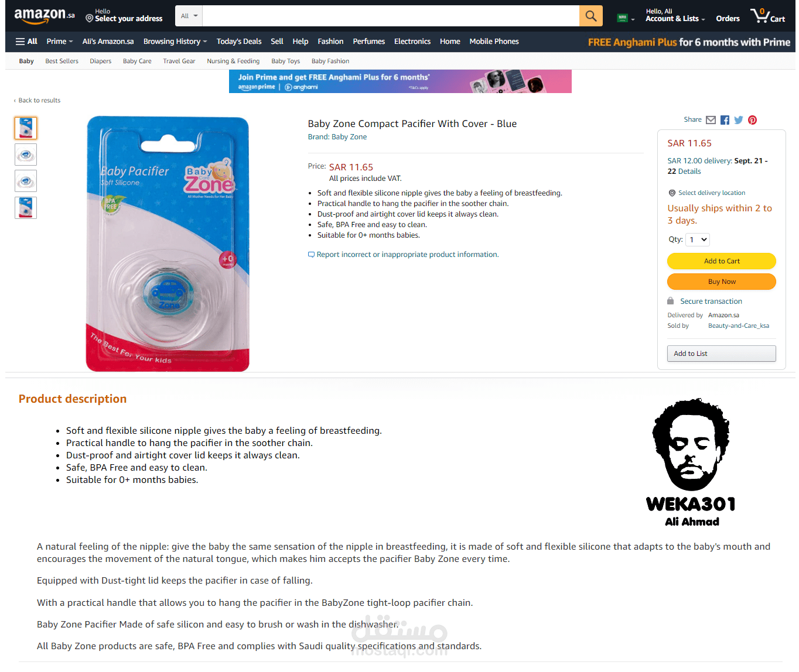The height and width of the screenshot is (672, 799).
Task: Open the Qty quantity dropdown
Action: [x=698, y=239]
